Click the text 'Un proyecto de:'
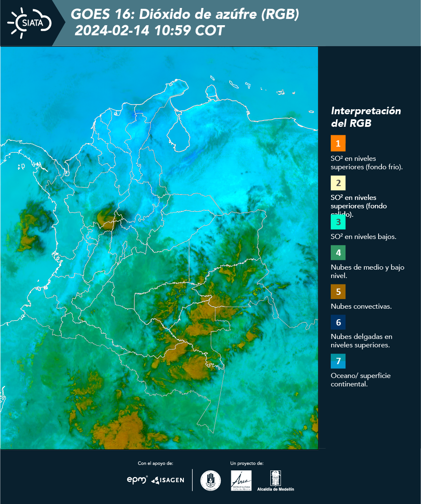The height and width of the screenshot is (504, 421). 247,463
